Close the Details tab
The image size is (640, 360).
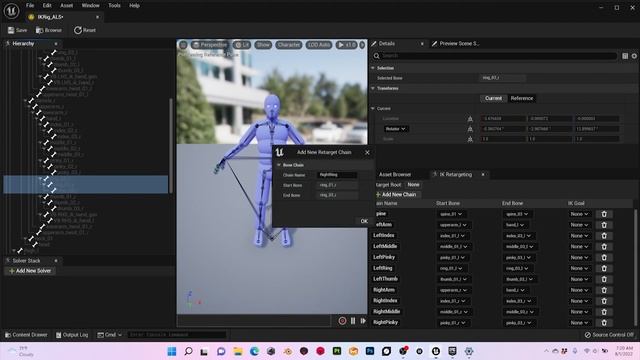pos(422,44)
